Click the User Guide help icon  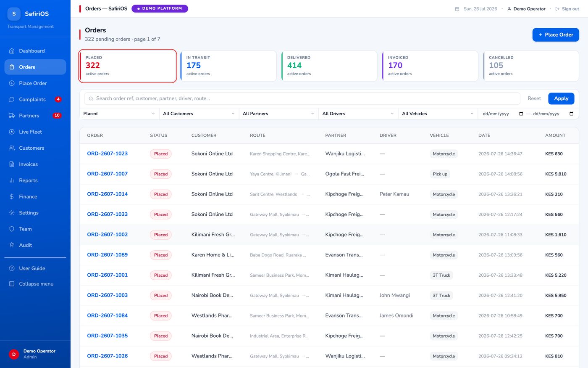12,268
